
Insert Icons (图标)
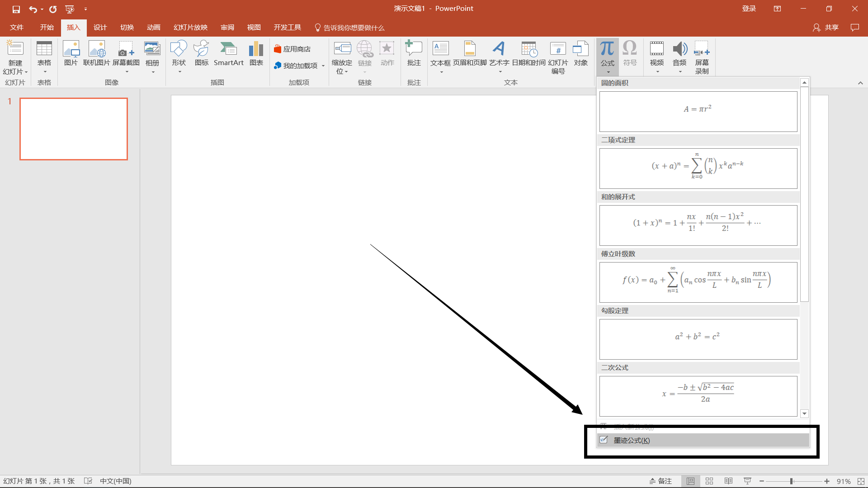(x=202, y=54)
